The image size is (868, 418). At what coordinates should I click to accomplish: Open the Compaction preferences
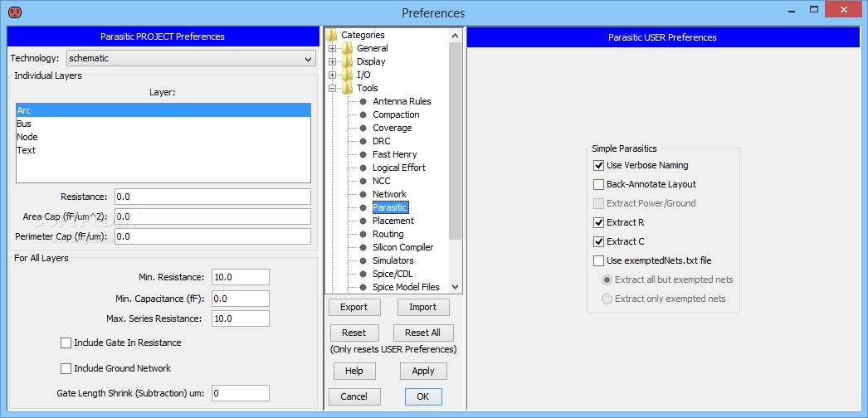click(396, 114)
